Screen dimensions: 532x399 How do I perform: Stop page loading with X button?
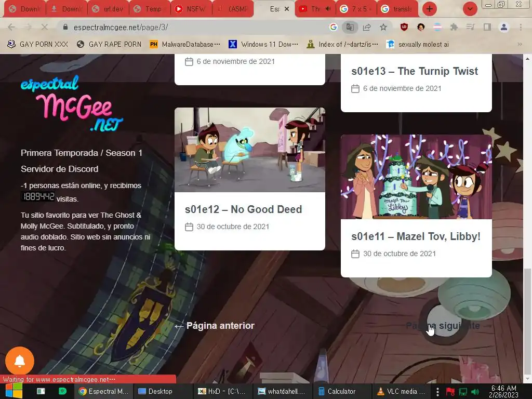point(44,27)
